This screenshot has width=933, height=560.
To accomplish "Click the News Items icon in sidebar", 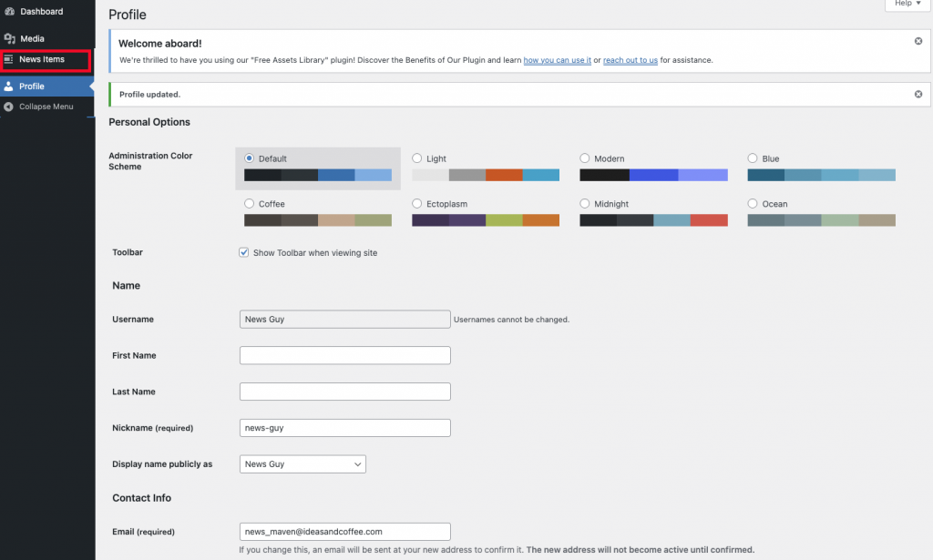I will coord(9,59).
